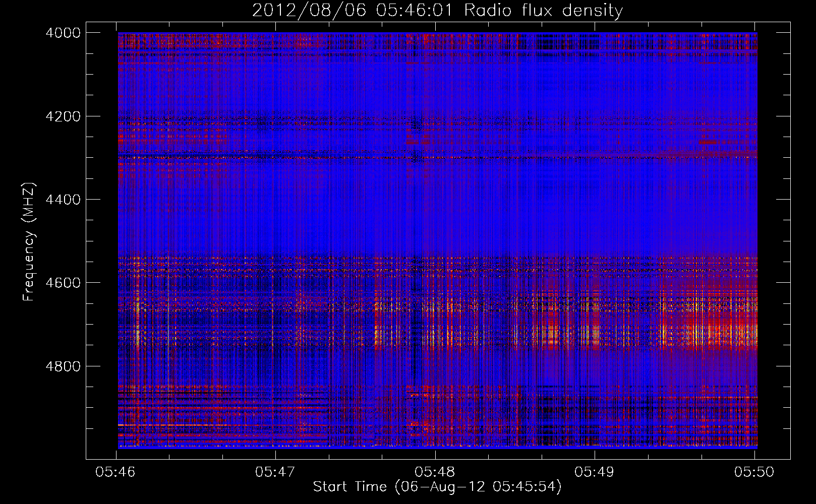Select the 4000 frequency tick label
This screenshot has height=504, width=816.
point(63,33)
